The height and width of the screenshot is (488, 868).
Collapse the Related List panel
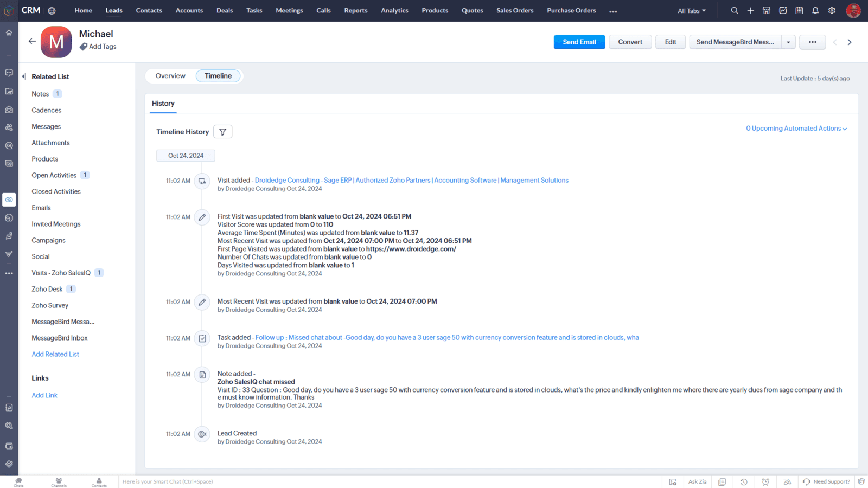pyautogui.click(x=24, y=76)
